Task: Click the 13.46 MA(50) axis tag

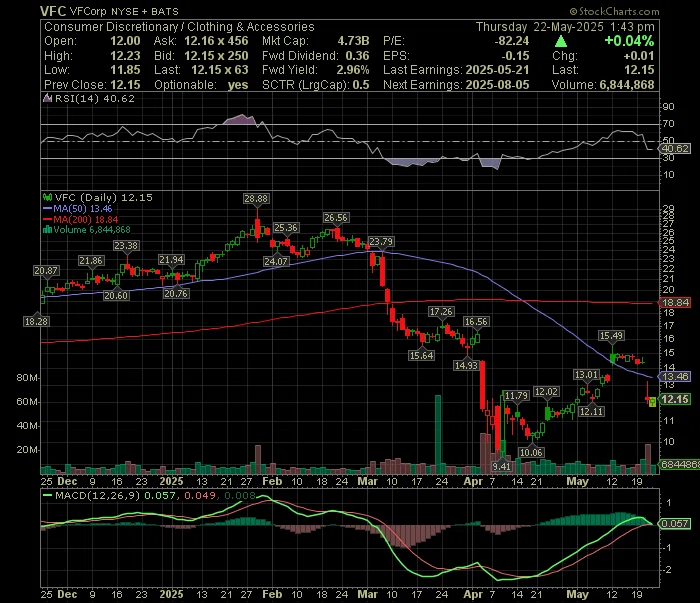Action: (x=675, y=377)
